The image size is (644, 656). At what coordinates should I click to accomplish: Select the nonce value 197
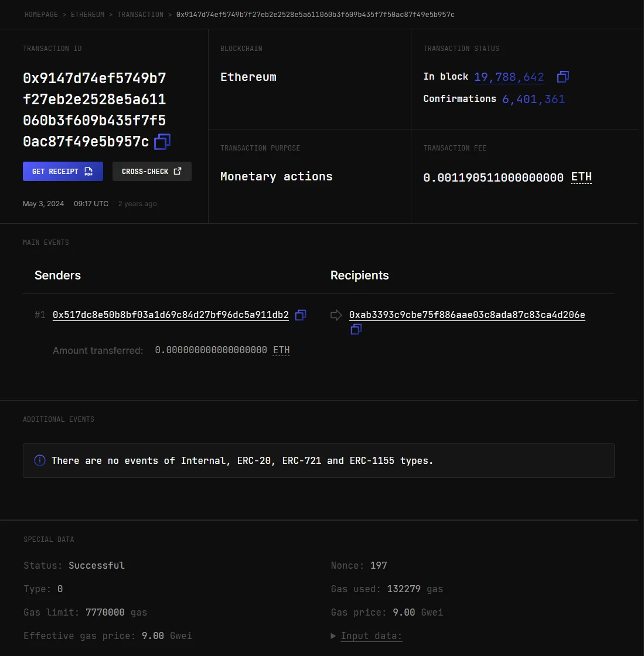[379, 566]
